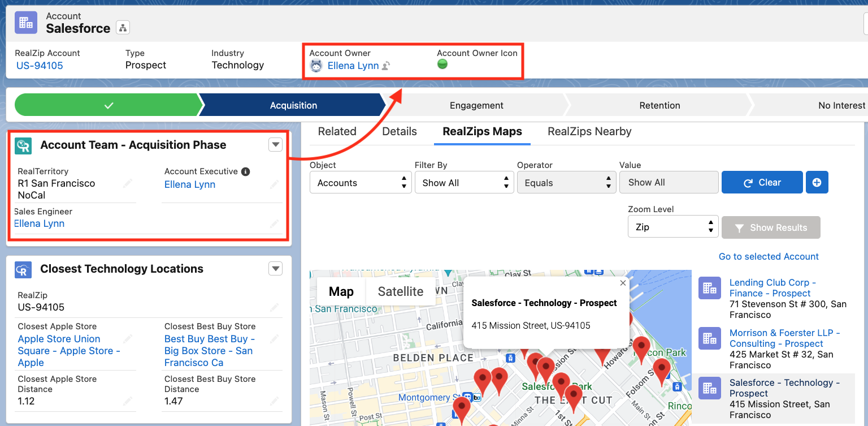The image size is (868, 426).
Task: Open the US-94105 RealZip Account link
Action: pos(40,66)
